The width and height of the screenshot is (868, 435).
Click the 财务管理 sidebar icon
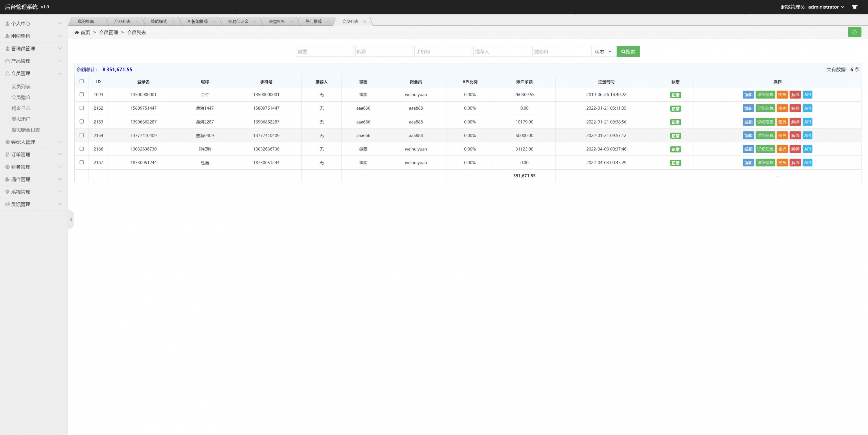tap(8, 167)
